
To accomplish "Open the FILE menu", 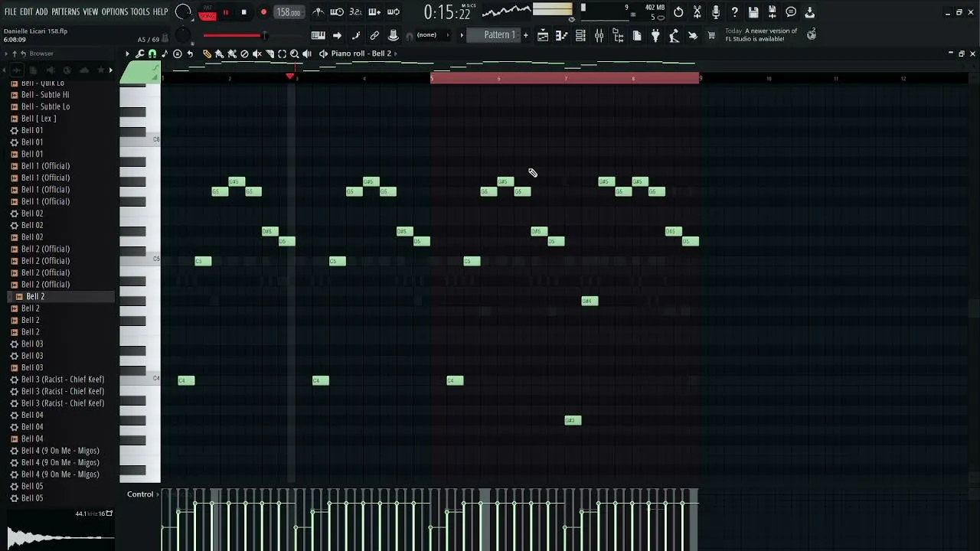I will [x=11, y=12].
